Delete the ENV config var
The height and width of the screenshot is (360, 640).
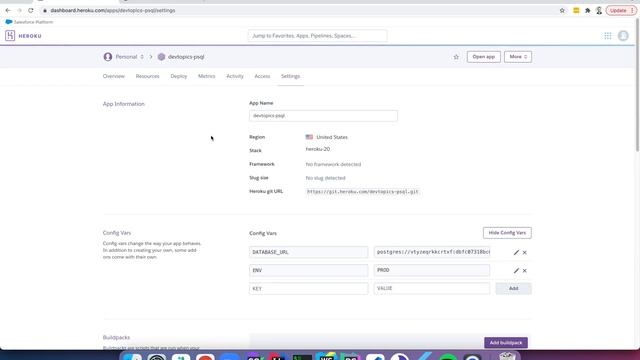(x=525, y=271)
